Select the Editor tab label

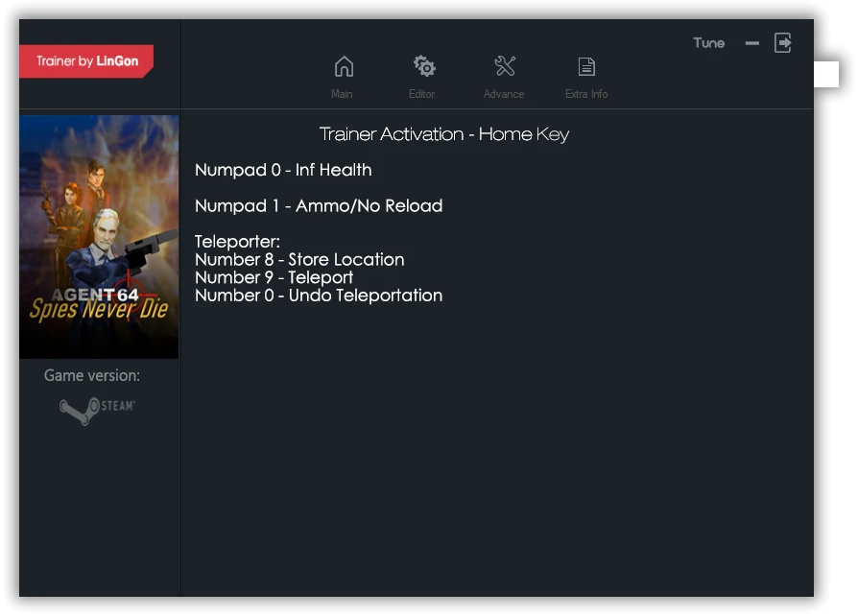(x=422, y=94)
